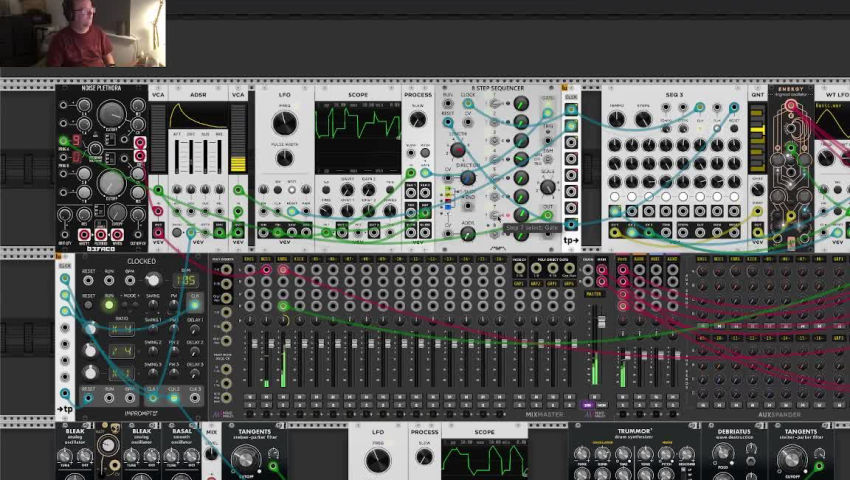Click the SEQ 3 STEPS knob
Screen dimensions: 850x480
[x=643, y=119]
